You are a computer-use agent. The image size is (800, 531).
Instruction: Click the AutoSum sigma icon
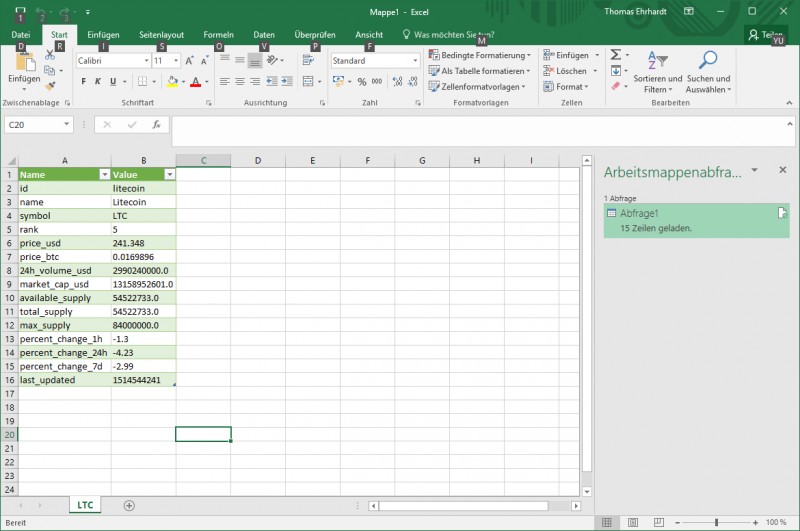(616, 55)
